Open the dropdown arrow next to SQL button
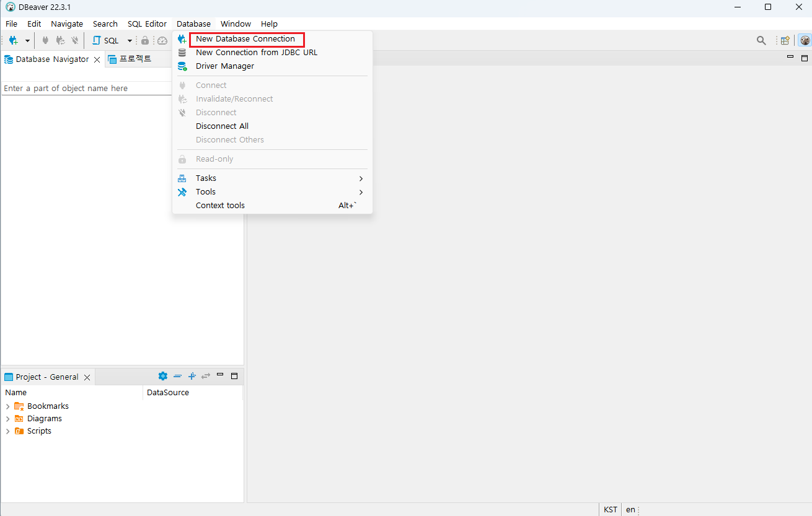This screenshot has height=516, width=812. [x=130, y=41]
